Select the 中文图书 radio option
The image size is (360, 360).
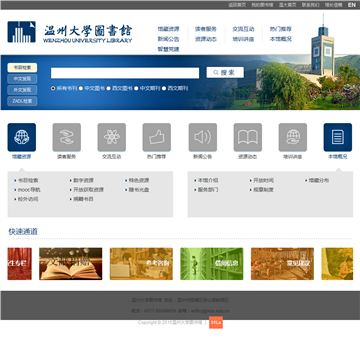(81, 88)
